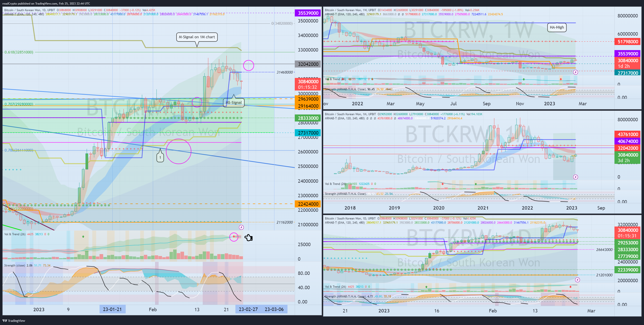Click the Fibonacci 0.618(32851000) label
Screen dimensions: 644x325
pyautogui.click(x=19, y=52)
